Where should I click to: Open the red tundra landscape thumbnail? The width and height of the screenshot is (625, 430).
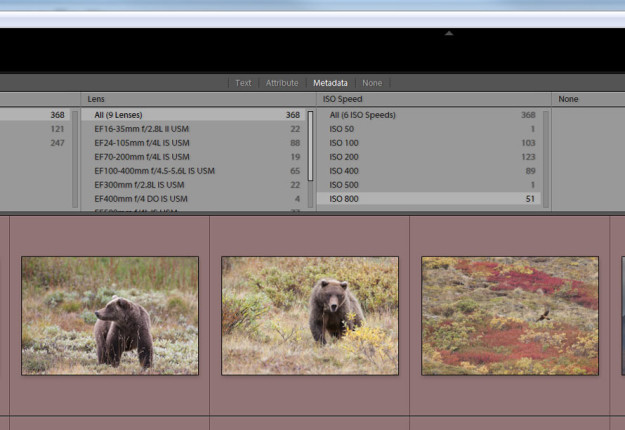[510, 315]
